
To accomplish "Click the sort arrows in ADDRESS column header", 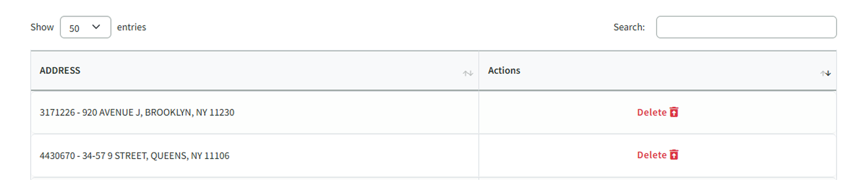I will point(468,73).
